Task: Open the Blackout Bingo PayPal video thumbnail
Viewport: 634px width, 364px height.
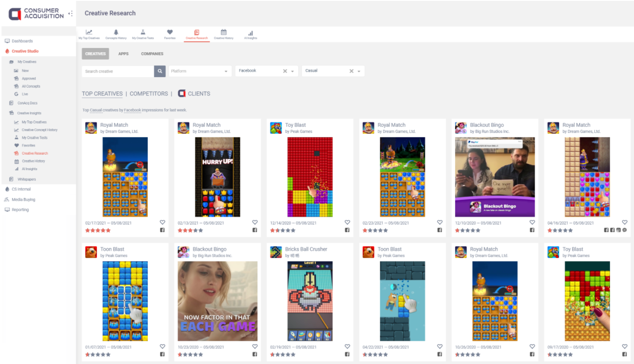Action: click(x=495, y=177)
